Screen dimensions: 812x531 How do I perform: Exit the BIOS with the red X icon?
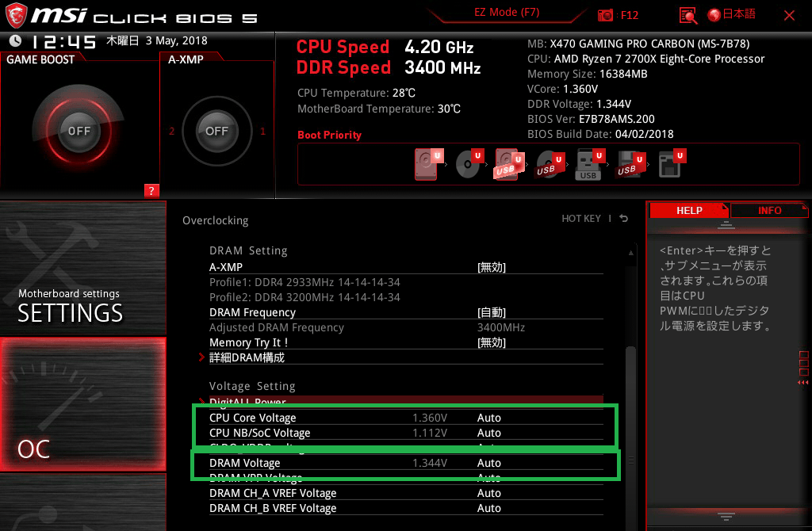pos(789,16)
